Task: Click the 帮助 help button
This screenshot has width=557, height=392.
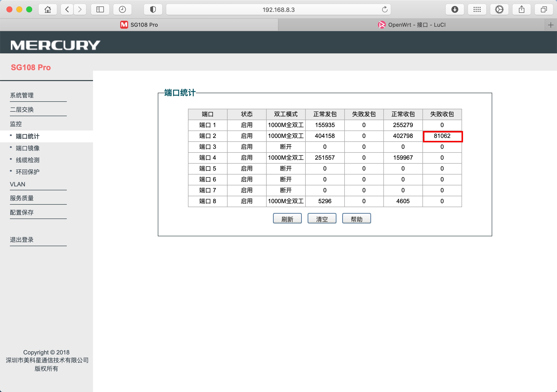Action: click(x=356, y=218)
